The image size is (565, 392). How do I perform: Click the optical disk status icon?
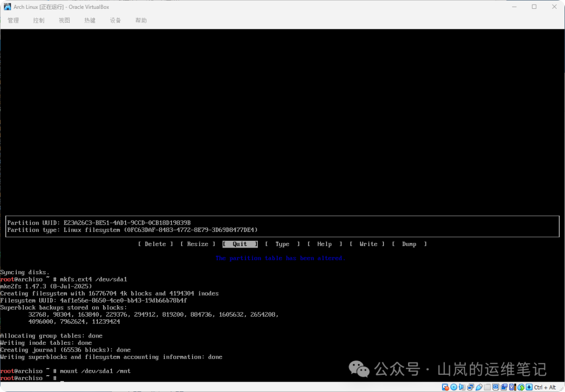tap(454, 387)
